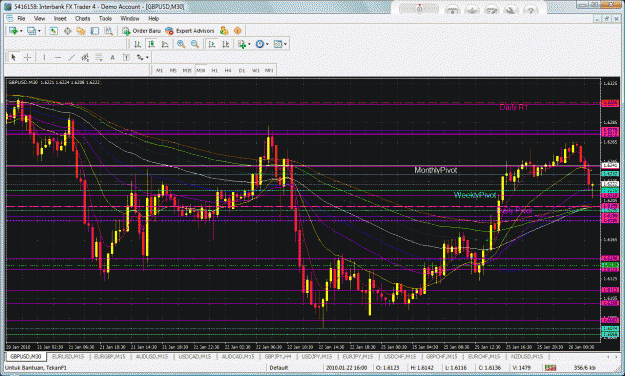Expand the Profiles dropdown arrow
This screenshot has width=625, height=376.
pyautogui.click(x=39, y=31)
